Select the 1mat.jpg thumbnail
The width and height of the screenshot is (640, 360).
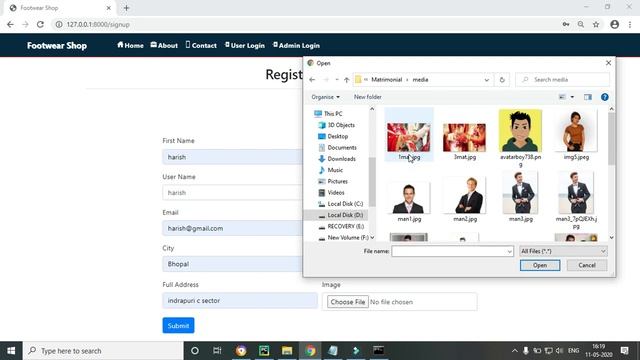coord(409,137)
